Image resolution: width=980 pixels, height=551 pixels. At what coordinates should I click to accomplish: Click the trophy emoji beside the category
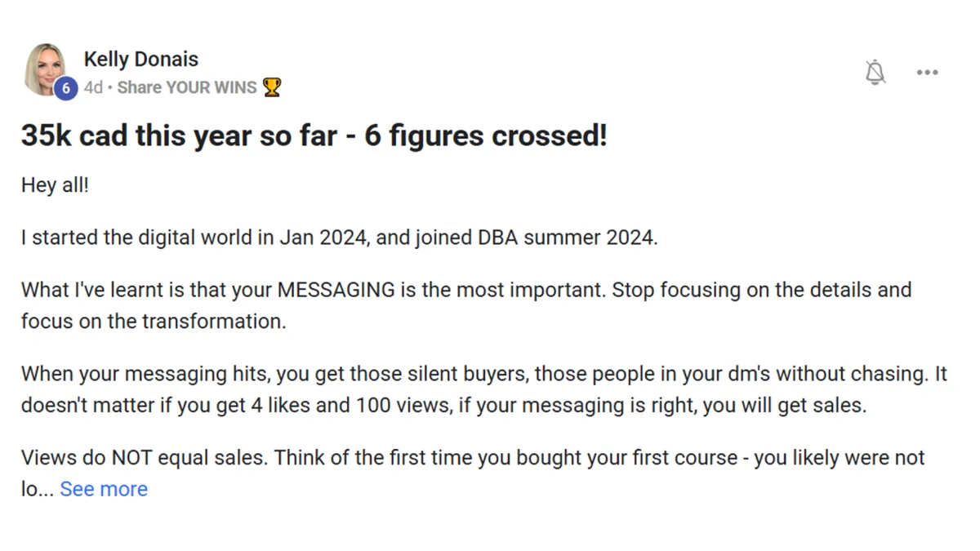coord(272,87)
